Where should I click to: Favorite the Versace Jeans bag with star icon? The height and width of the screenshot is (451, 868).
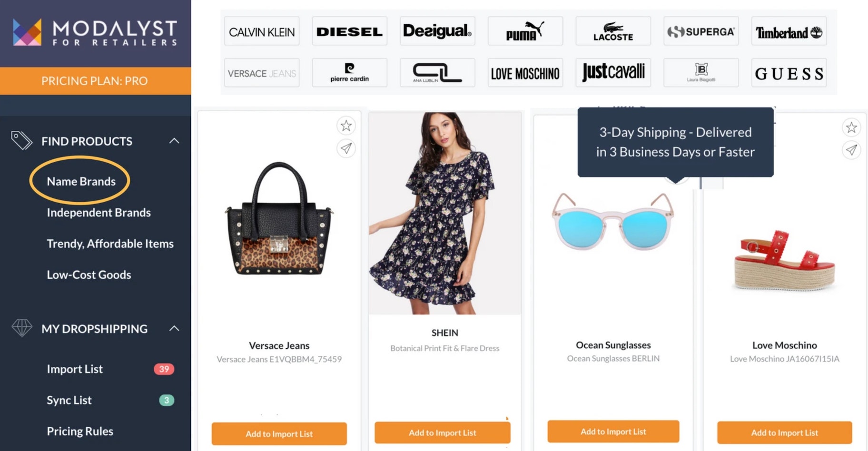pos(346,126)
